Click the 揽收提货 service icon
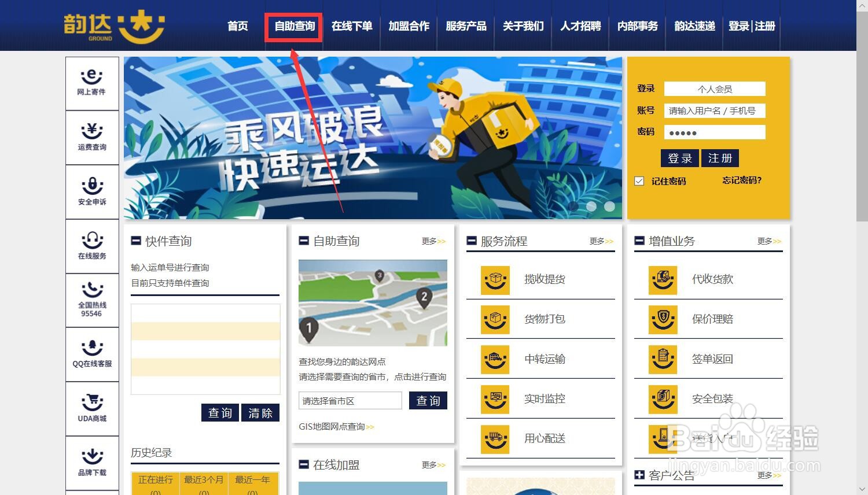This screenshot has height=495, width=868. (x=495, y=280)
